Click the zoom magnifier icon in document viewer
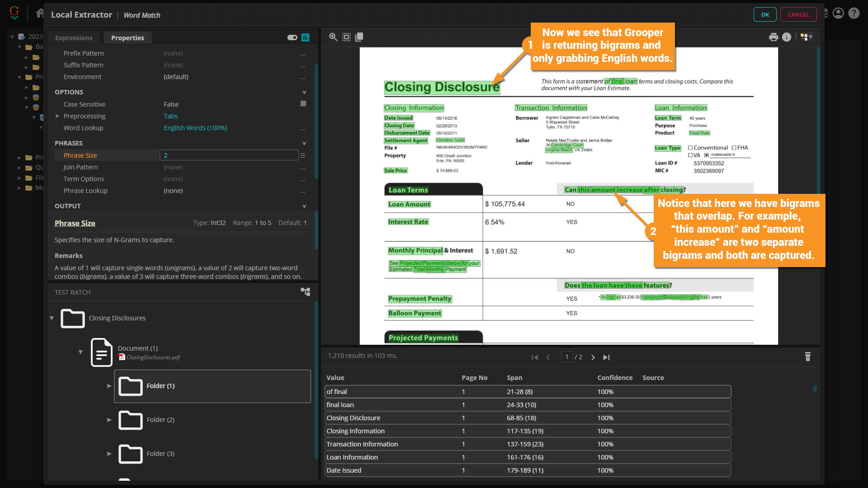 [333, 37]
